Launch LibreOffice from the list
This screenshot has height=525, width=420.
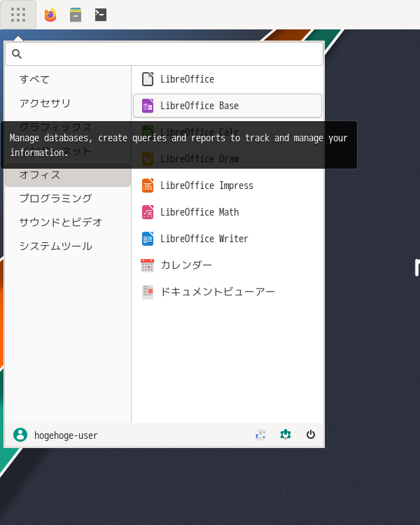[227, 79]
